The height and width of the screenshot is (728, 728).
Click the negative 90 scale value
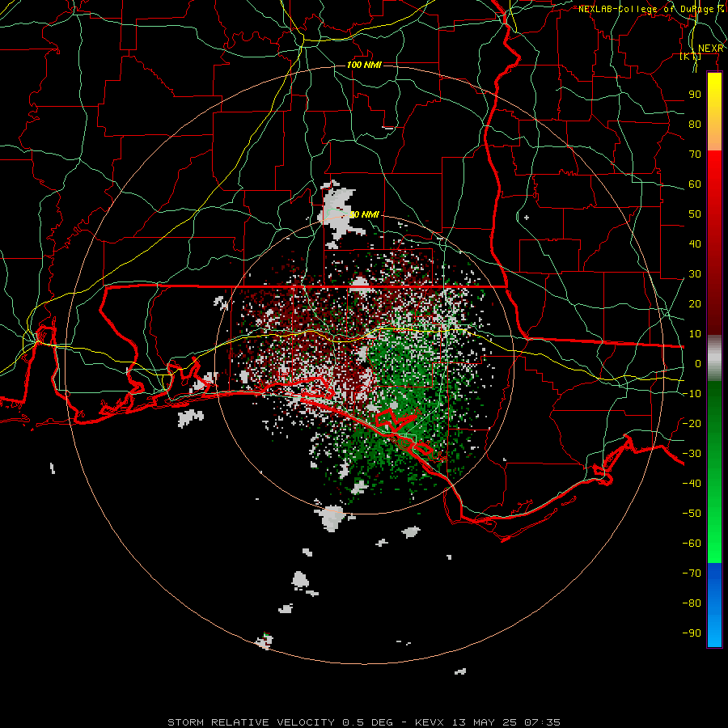pyautogui.click(x=692, y=633)
